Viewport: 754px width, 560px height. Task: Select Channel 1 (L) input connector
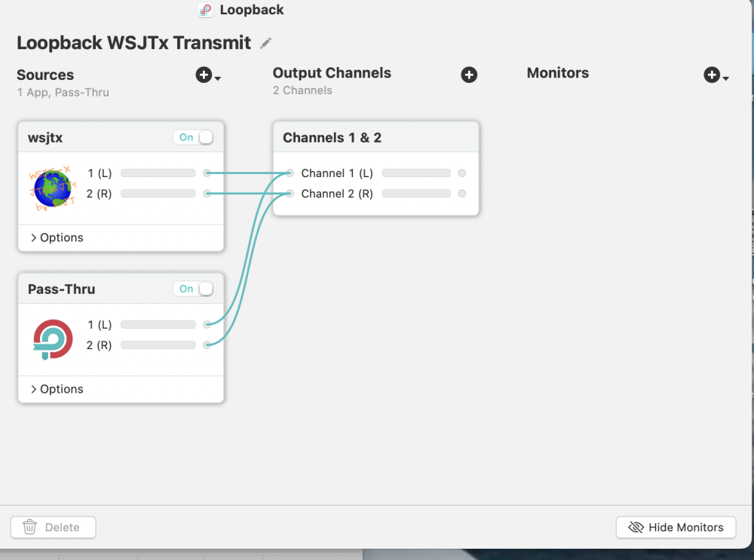(x=290, y=173)
